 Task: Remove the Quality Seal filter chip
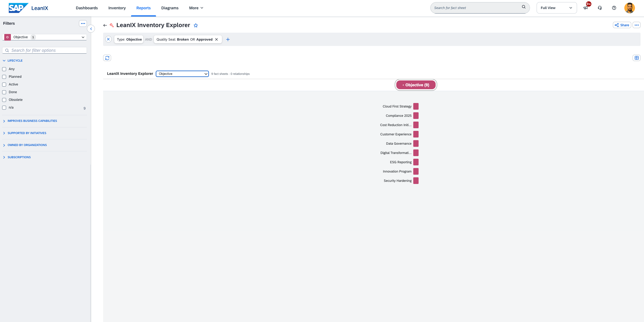click(217, 39)
